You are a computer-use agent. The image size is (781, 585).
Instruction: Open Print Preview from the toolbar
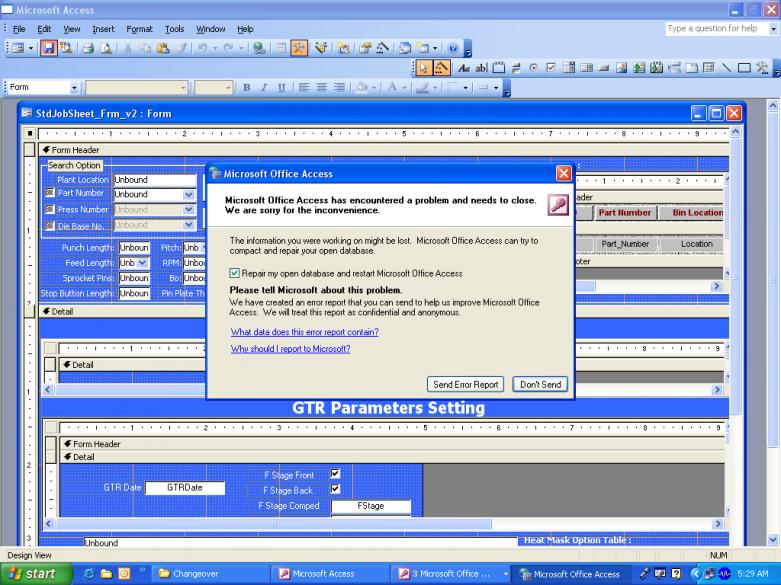click(x=106, y=48)
